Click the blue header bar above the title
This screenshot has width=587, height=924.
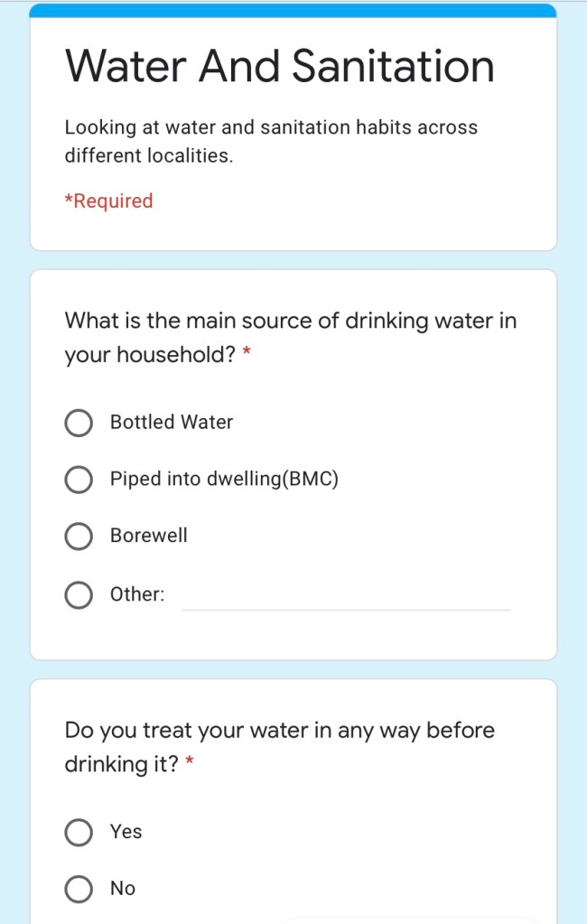[293, 10]
